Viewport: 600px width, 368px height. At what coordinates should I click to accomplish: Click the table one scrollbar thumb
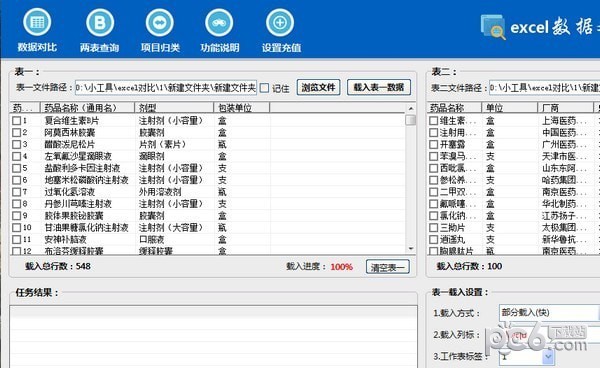coord(411,120)
